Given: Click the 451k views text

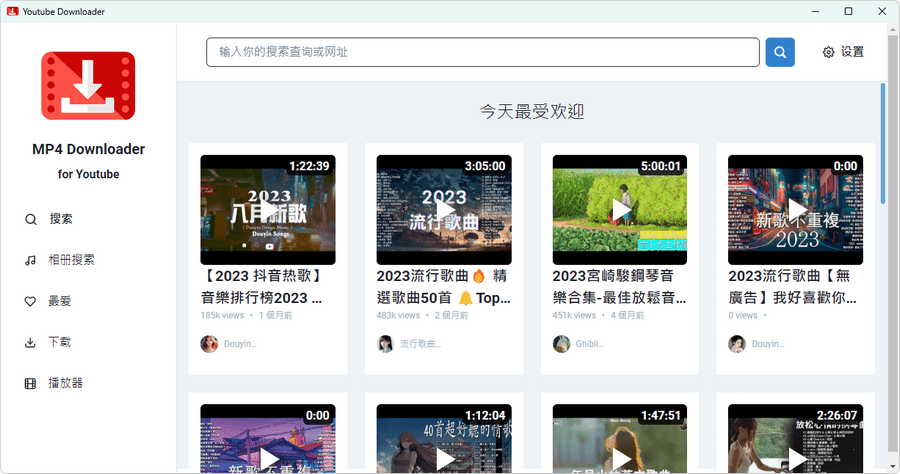Looking at the screenshot, I should tap(574, 315).
